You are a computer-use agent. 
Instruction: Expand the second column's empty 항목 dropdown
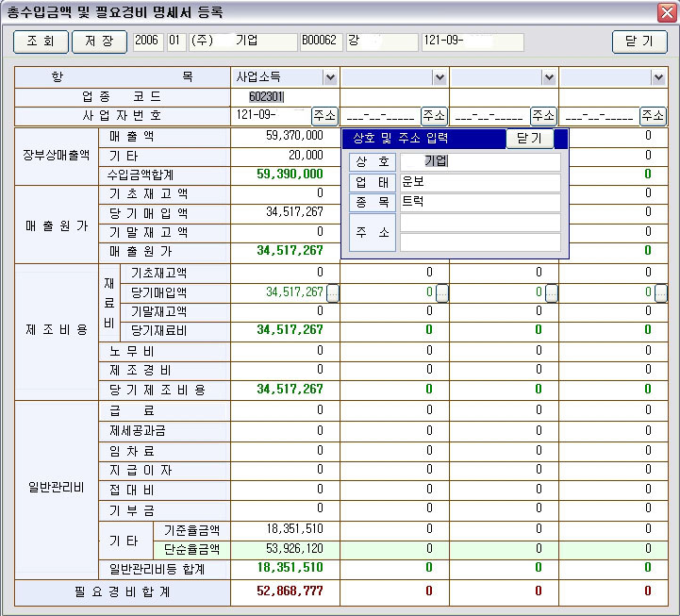(440, 77)
